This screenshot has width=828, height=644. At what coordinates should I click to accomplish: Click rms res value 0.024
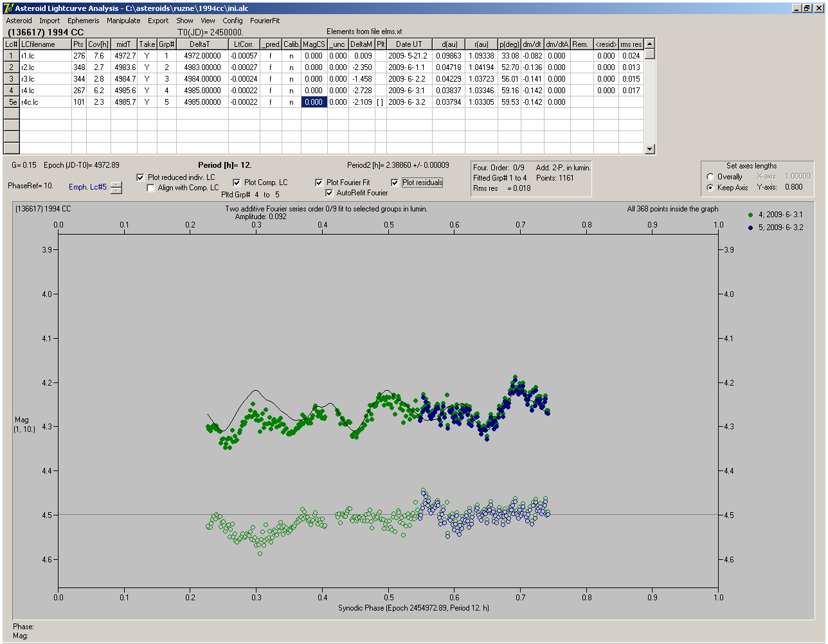point(631,56)
